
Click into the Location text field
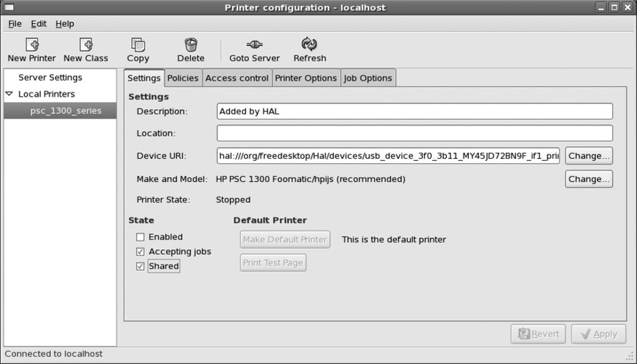[414, 133]
